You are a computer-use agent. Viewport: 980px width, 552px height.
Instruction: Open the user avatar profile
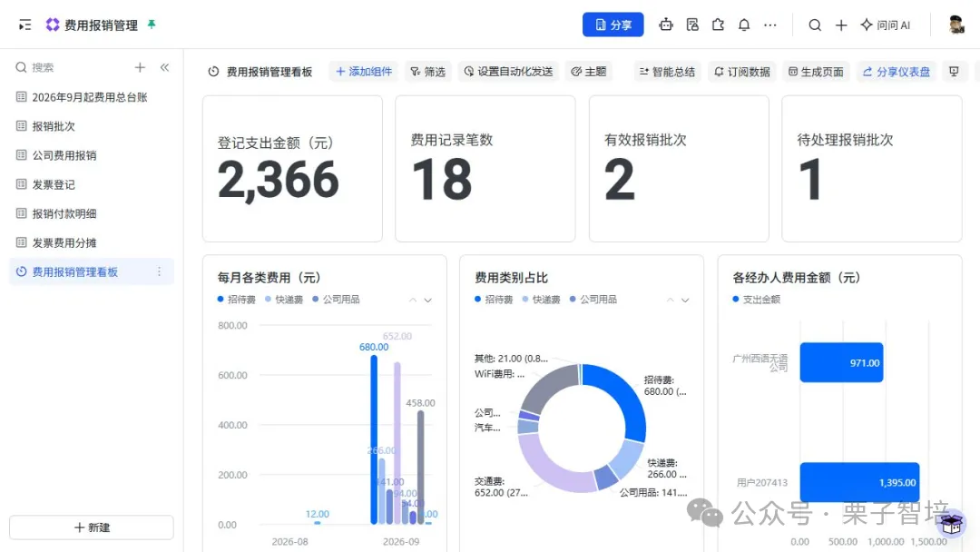(955, 25)
